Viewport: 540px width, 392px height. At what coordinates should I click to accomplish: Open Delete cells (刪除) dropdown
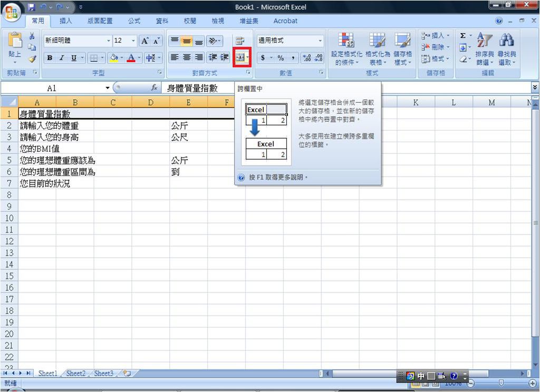pyautogui.click(x=436, y=47)
